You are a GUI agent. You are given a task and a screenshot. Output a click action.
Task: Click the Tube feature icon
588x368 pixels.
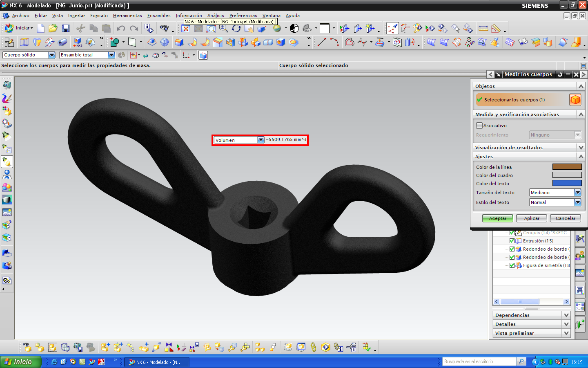[x=62, y=42]
